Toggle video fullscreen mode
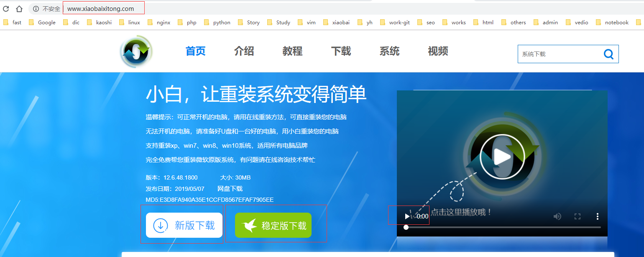644x257 pixels. tap(578, 216)
